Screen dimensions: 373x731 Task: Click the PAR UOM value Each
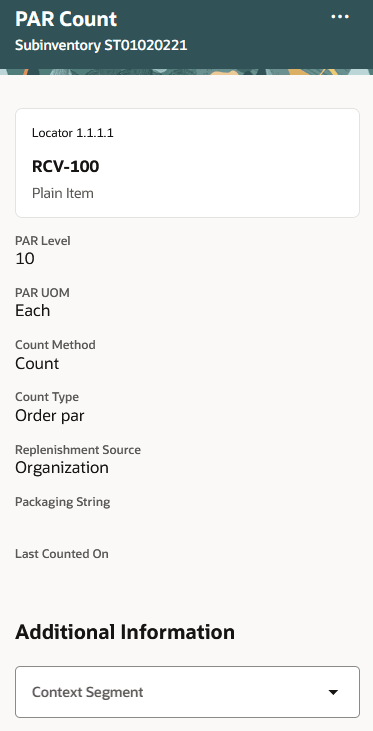[x=32, y=310]
